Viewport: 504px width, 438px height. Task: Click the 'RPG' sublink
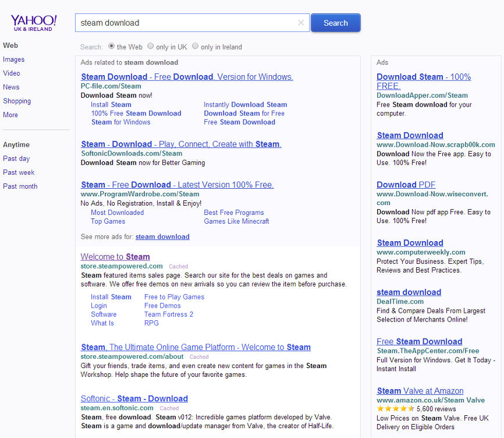[x=151, y=323]
